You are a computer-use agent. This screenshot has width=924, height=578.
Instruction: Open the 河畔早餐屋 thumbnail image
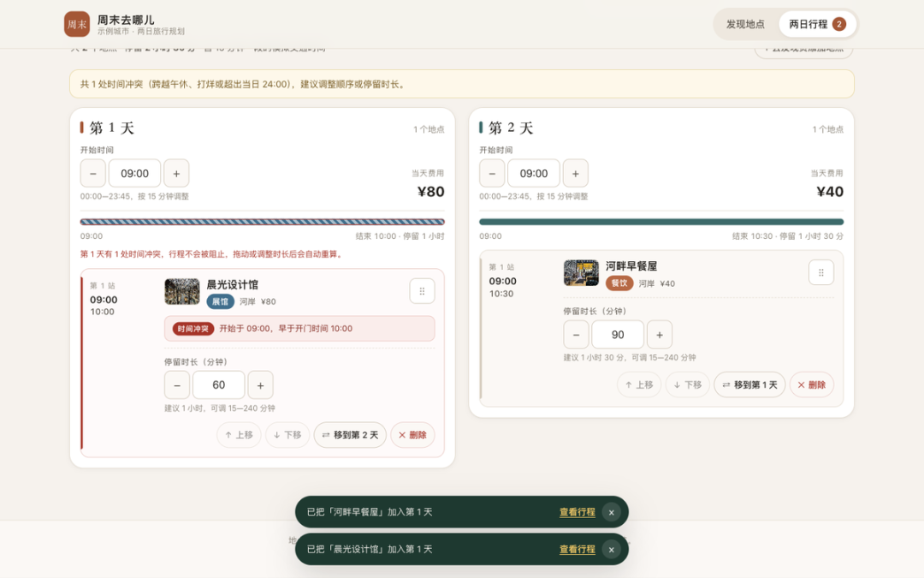pyautogui.click(x=581, y=273)
